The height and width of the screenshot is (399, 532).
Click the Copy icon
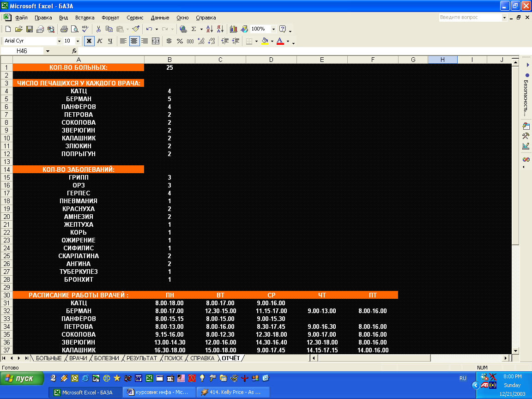tap(109, 29)
